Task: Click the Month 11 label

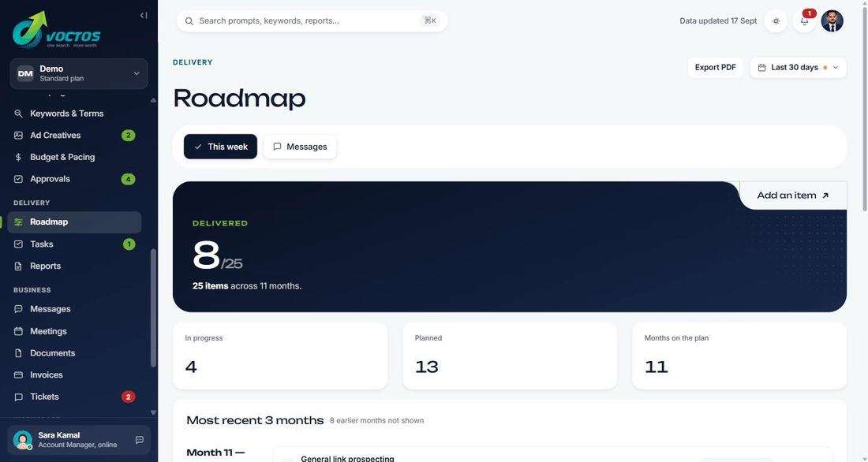Action: click(x=215, y=453)
